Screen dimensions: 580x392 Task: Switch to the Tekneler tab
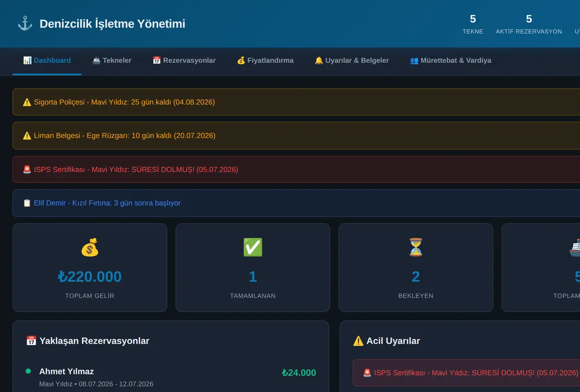tap(112, 60)
